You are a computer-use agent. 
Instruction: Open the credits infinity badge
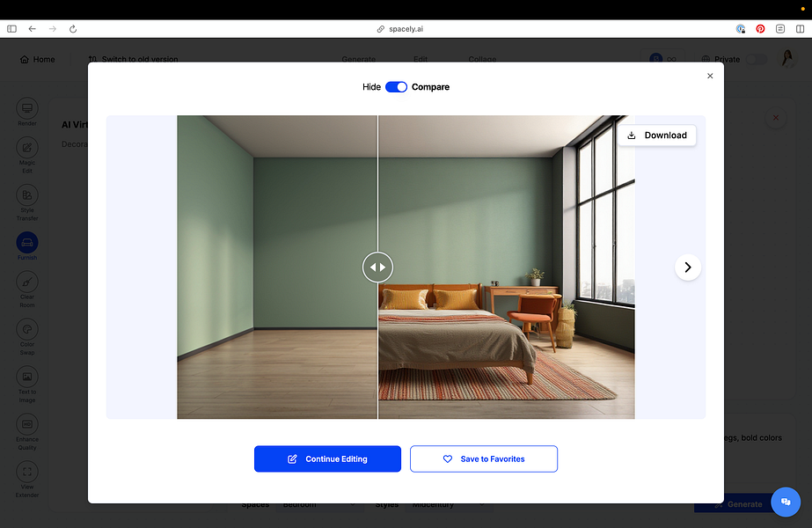662,60
